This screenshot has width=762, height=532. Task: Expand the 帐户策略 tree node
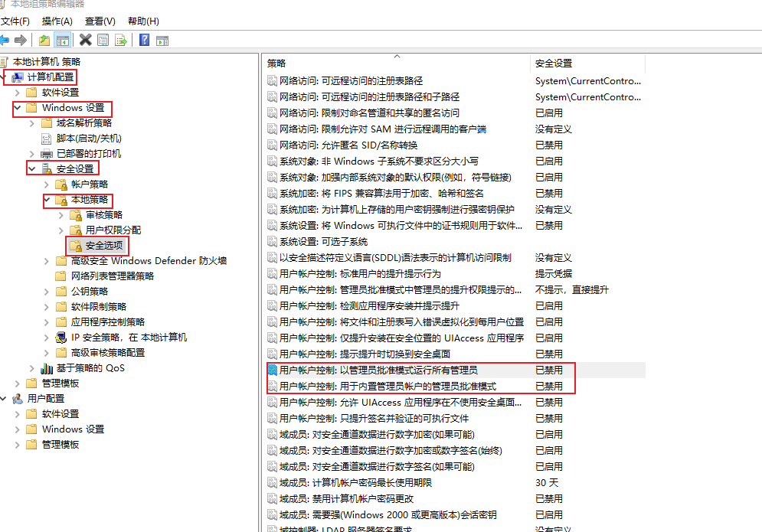point(47,184)
